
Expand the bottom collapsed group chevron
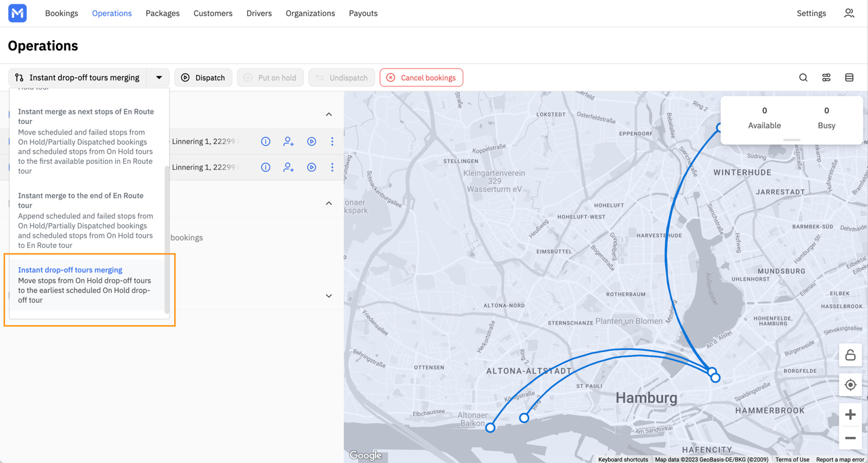pyautogui.click(x=329, y=296)
